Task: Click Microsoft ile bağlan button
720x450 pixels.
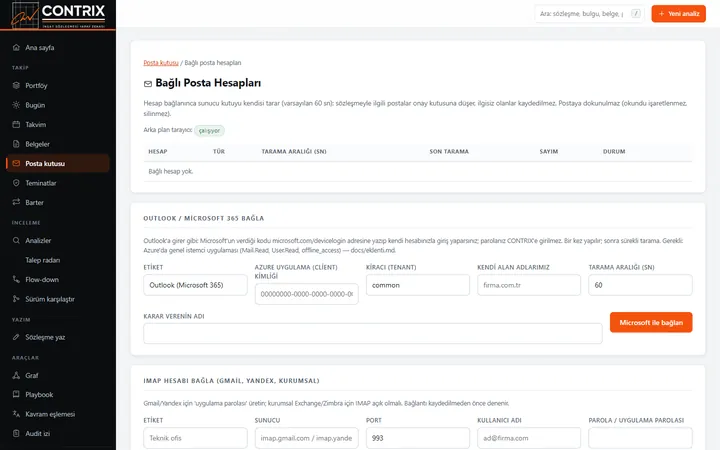Action: tap(651, 322)
